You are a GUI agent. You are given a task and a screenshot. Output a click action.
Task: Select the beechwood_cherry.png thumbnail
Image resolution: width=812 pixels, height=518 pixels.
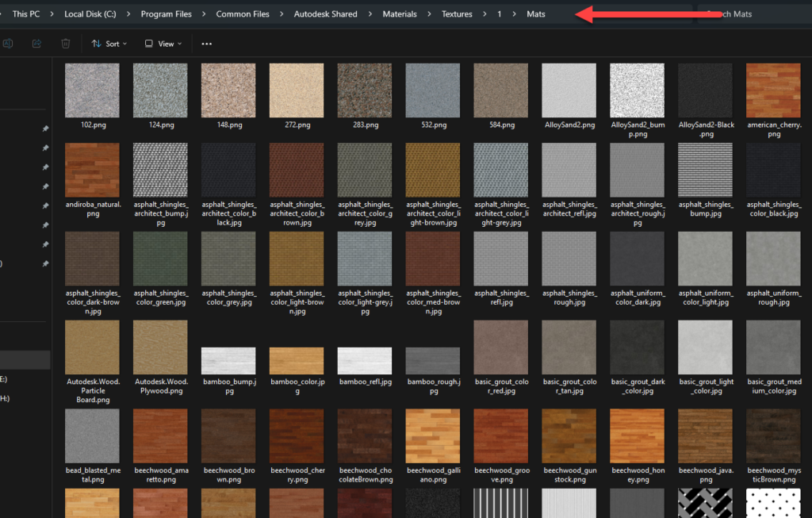297,436
